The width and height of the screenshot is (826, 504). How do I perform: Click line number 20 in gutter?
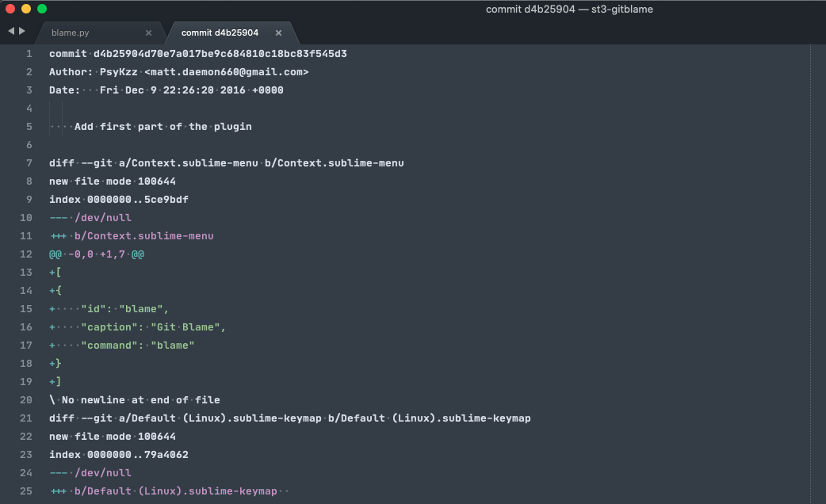(26, 400)
